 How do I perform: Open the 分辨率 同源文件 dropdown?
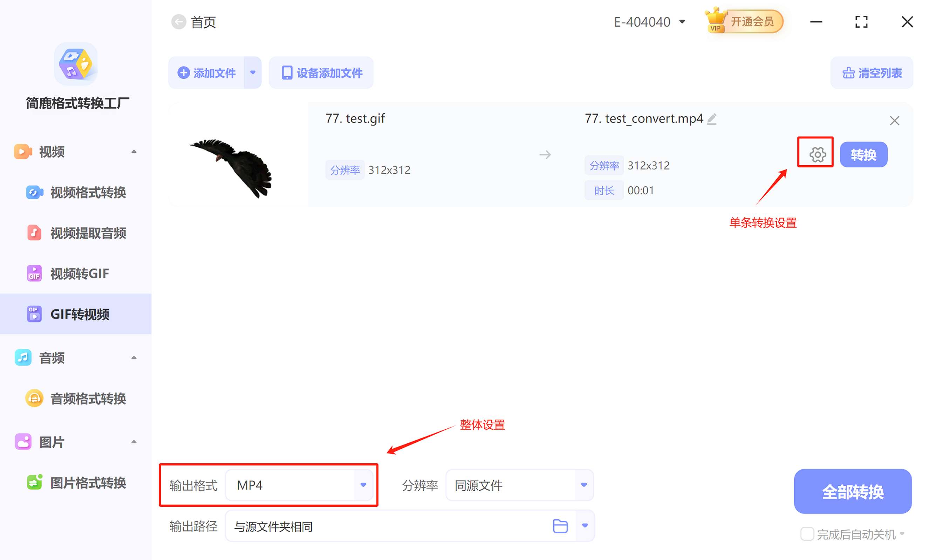click(583, 485)
